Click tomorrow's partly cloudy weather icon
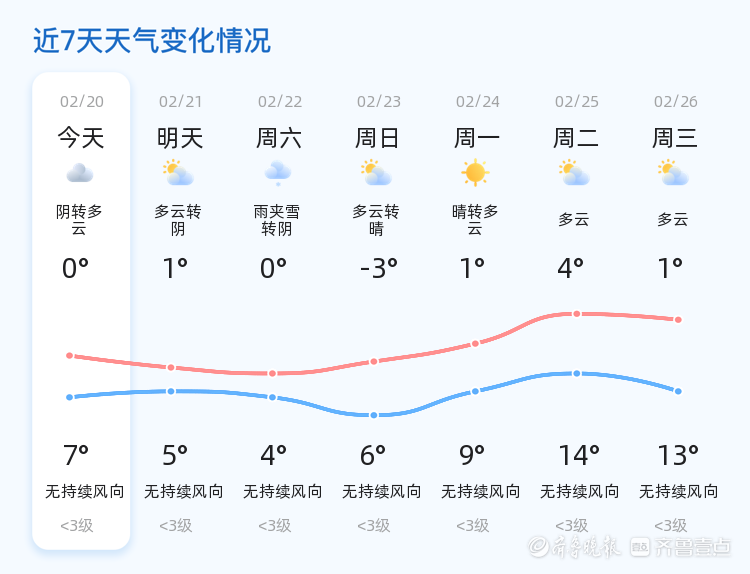The height and width of the screenshot is (574, 750). pyautogui.click(x=178, y=173)
